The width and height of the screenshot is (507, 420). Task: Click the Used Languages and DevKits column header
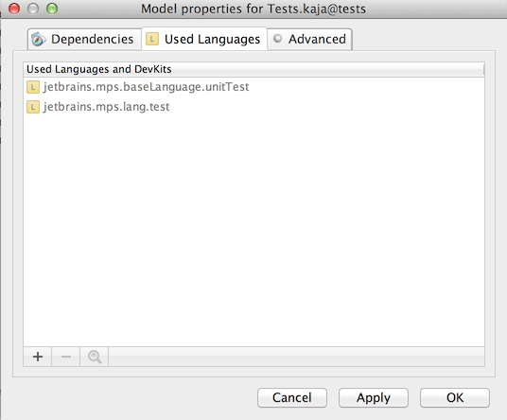tap(253, 69)
